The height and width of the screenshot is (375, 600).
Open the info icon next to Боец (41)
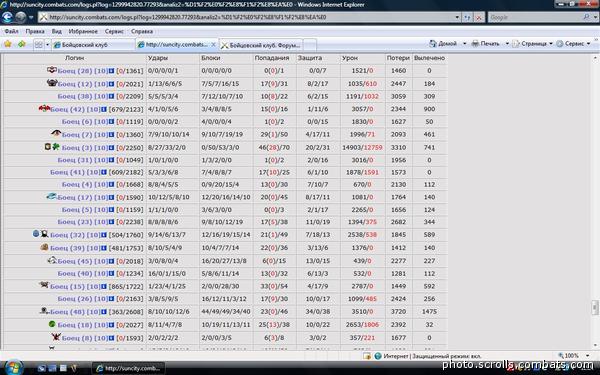[104, 173]
